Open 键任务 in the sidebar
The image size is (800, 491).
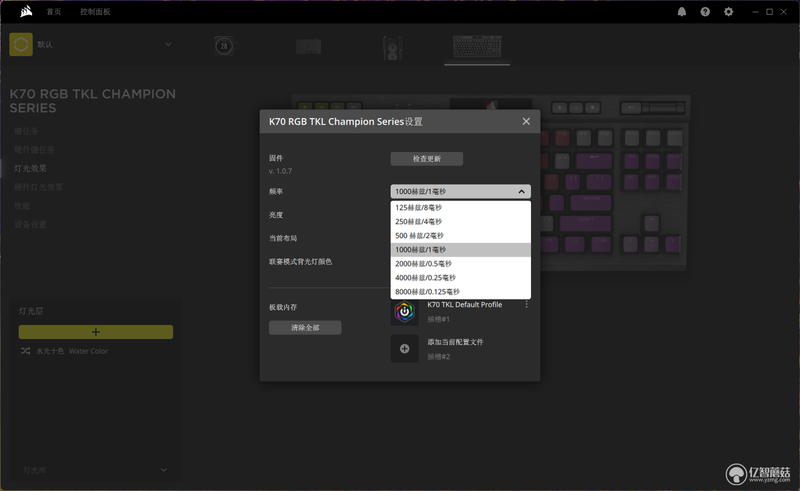tap(26, 131)
